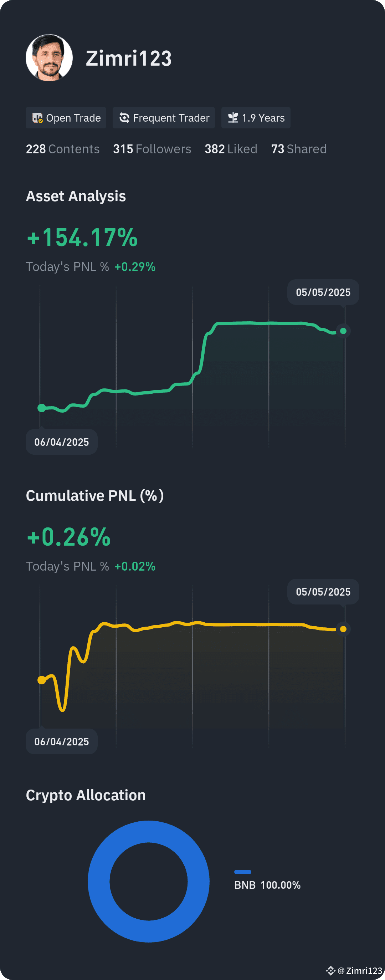This screenshot has width=385, height=980.
Task: Click the Frequent Trader refresh icon
Action: tap(124, 118)
